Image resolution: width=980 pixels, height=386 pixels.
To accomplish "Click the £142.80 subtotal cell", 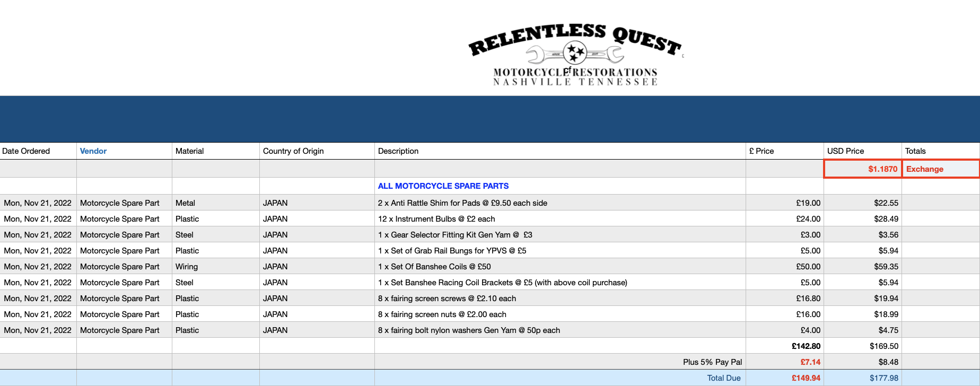I will (784, 346).
